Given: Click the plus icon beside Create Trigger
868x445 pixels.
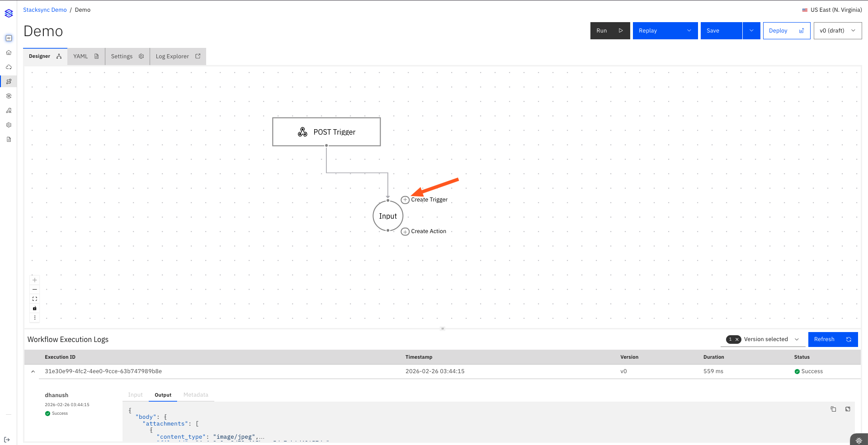Looking at the screenshot, I should (405, 200).
